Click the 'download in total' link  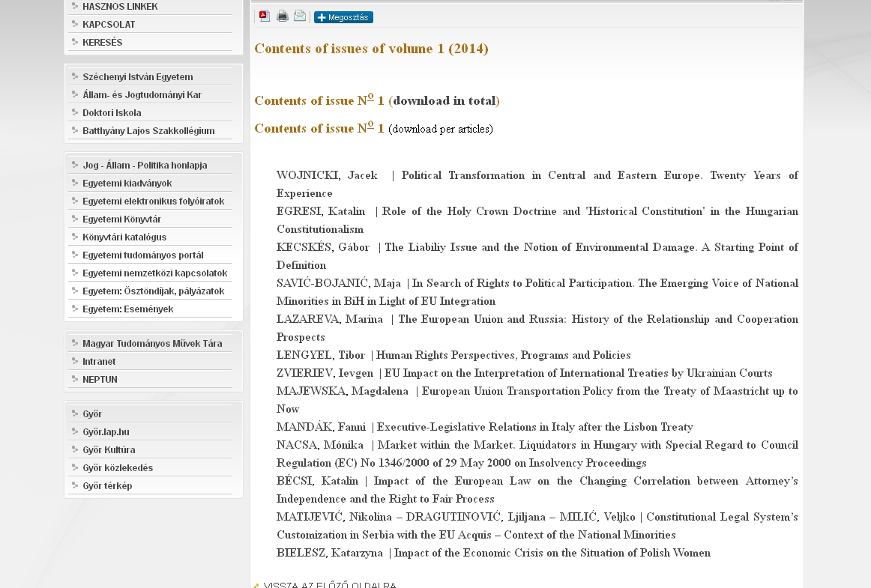click(446, 100)
